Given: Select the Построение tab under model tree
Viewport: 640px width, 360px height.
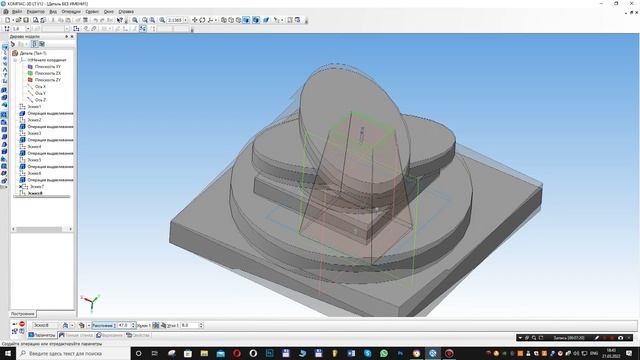Looking at the screenshot, I should [x=22, y=314].
